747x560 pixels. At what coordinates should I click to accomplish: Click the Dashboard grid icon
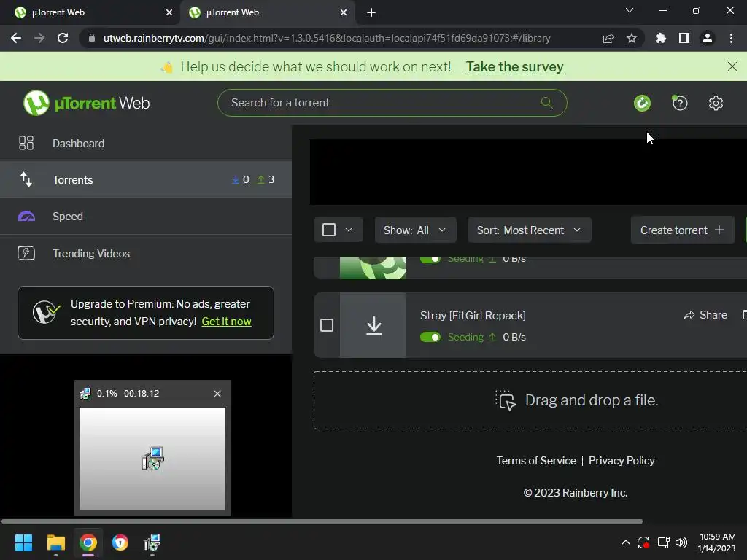pos(26,143)
